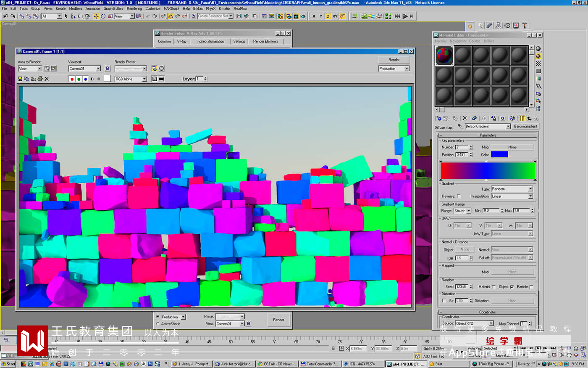Click Render button in rendered frame window

coord(394,60)
